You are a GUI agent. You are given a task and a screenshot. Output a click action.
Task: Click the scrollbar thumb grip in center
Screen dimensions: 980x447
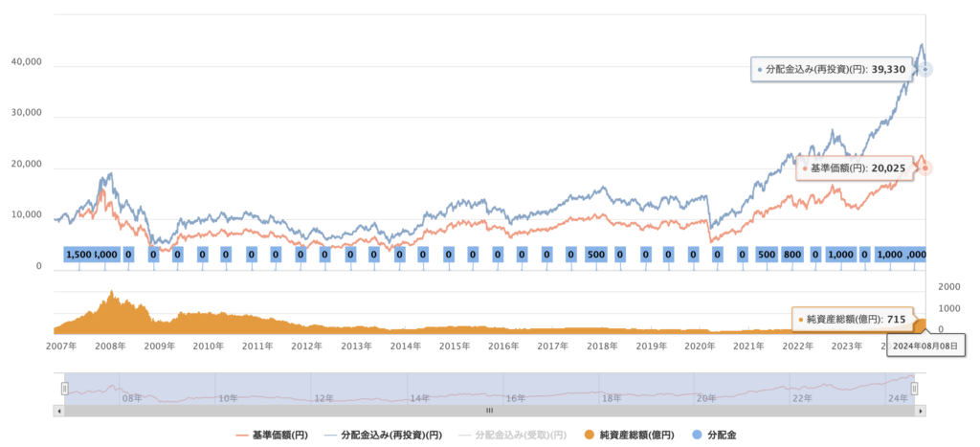[490, 411]
